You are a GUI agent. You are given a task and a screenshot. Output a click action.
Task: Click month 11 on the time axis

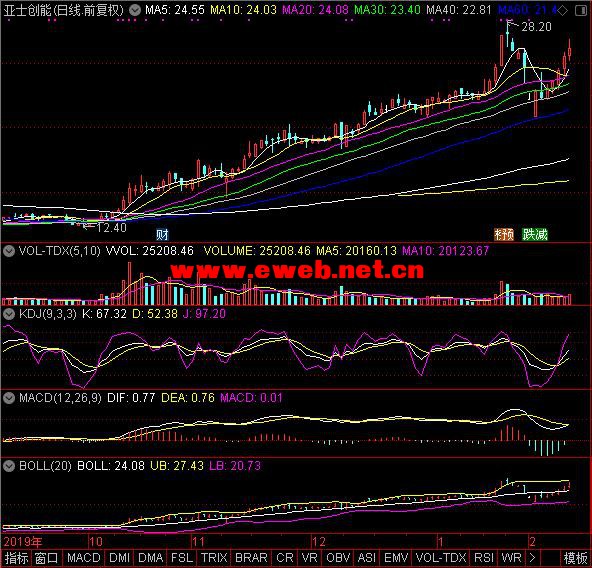click(x=199, y=542)
